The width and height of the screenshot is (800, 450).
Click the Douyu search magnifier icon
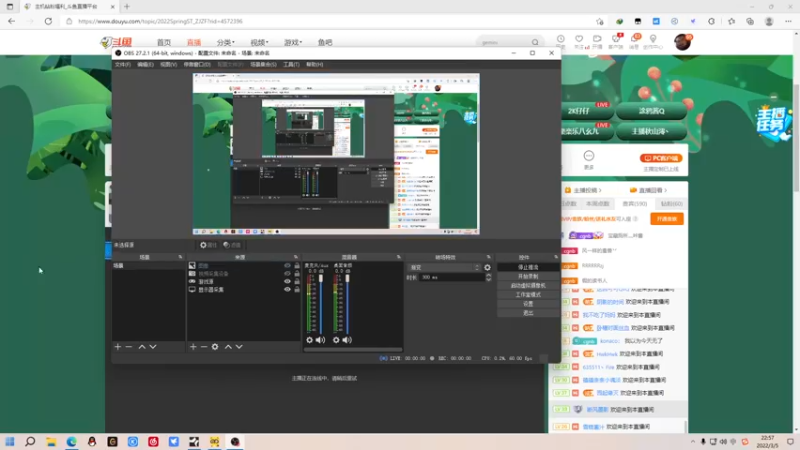click(x=535, y=42)
